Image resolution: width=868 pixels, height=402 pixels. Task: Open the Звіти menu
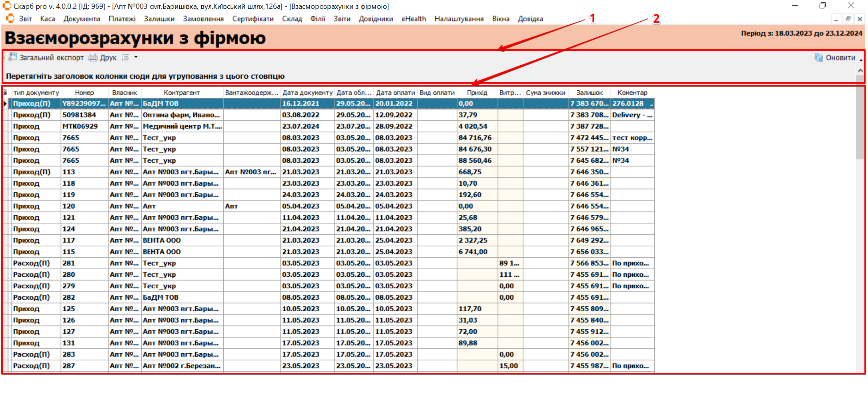(x=342, y=19)
